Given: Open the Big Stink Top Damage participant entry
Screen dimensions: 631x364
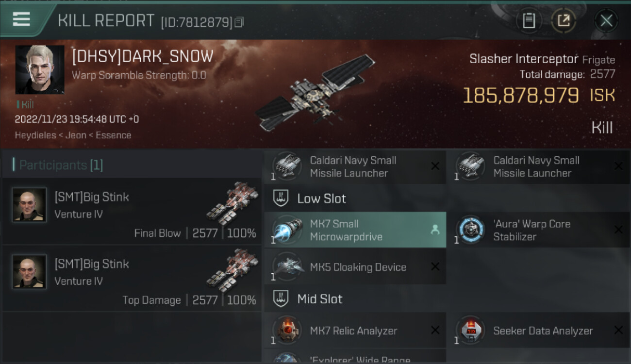Looking at the screenshot, I should point(132,279).
